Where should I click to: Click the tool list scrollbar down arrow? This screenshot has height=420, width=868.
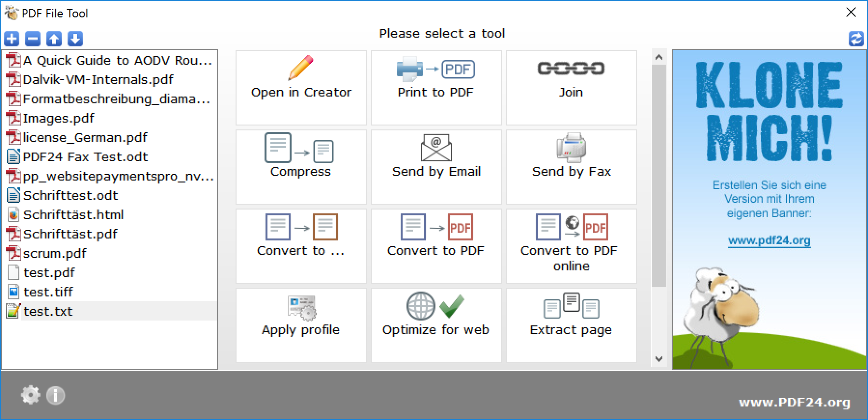pyautogui.click(x=659, y=359)
